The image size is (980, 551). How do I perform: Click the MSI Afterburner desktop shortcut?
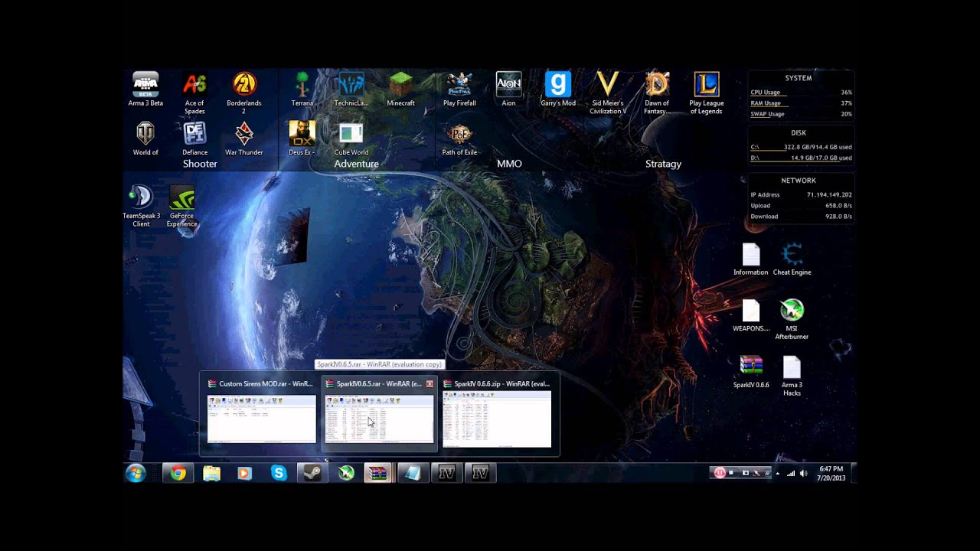point(792,320)
